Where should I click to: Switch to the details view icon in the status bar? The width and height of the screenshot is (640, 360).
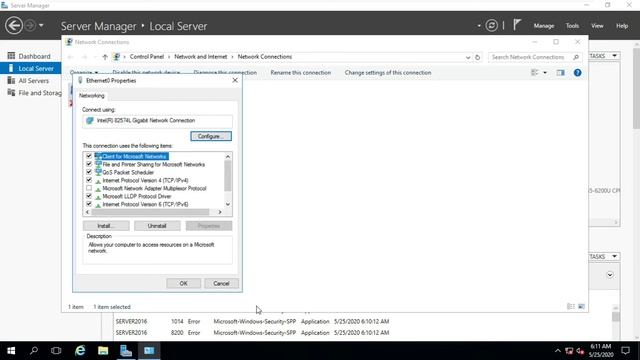571,307
